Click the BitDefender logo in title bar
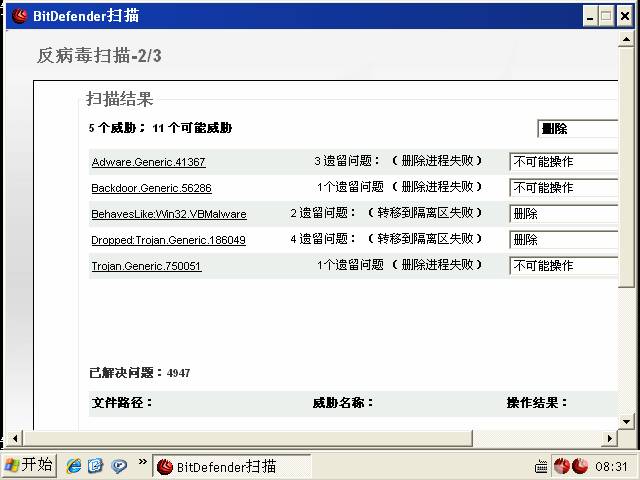 click(19, 16)
